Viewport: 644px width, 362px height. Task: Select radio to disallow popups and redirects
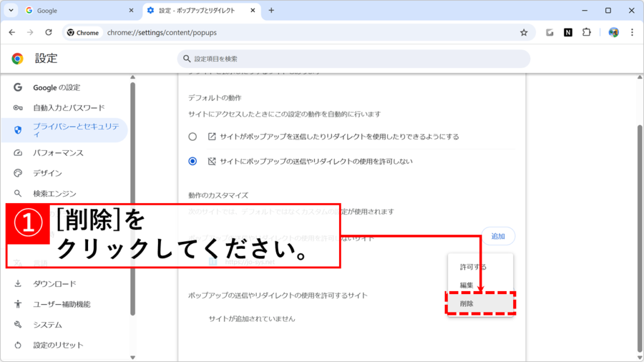click(x=192, y=162)
